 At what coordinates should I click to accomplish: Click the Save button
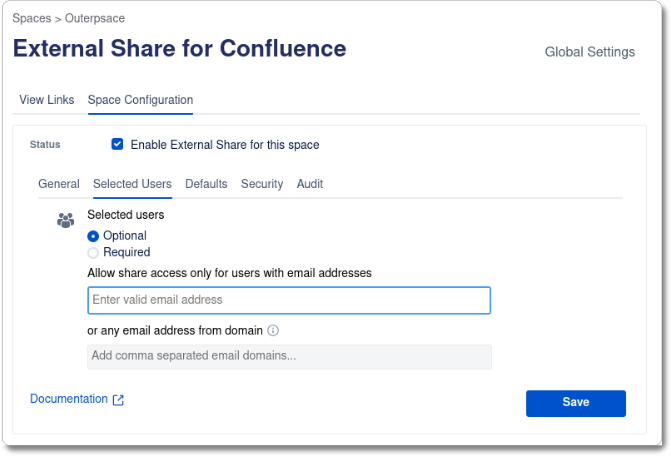(576, 403)
